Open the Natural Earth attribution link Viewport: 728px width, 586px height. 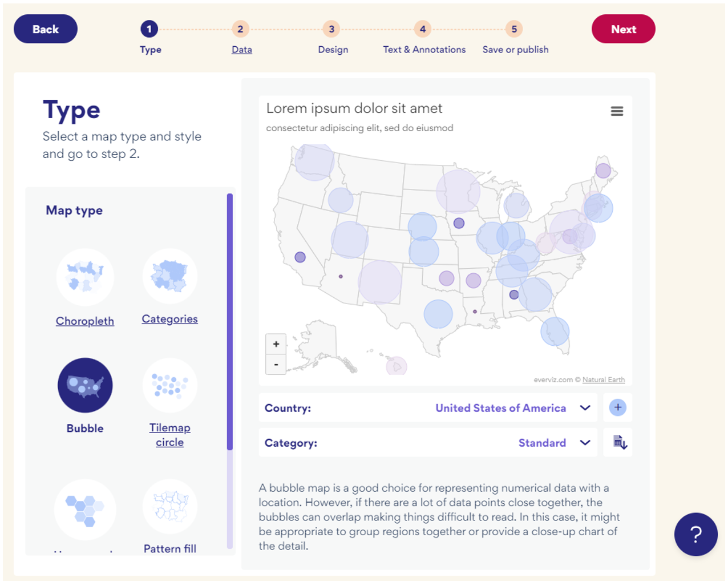[604, 379]
